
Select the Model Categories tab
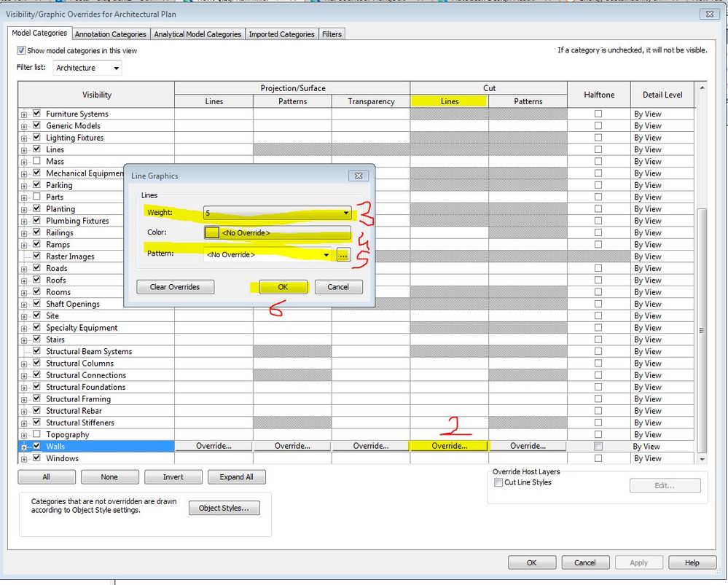point(39,33)
